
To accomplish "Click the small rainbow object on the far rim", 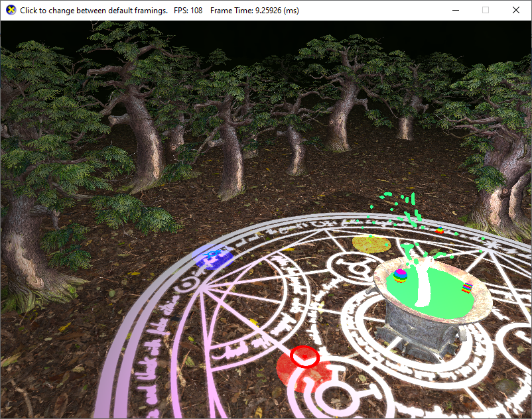I will click(x=439, y=230).
